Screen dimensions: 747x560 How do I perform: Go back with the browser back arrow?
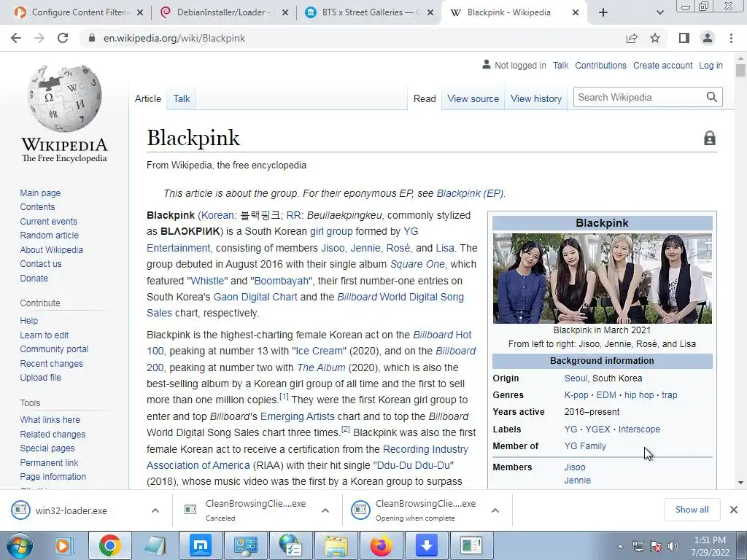tap(16, 38)
